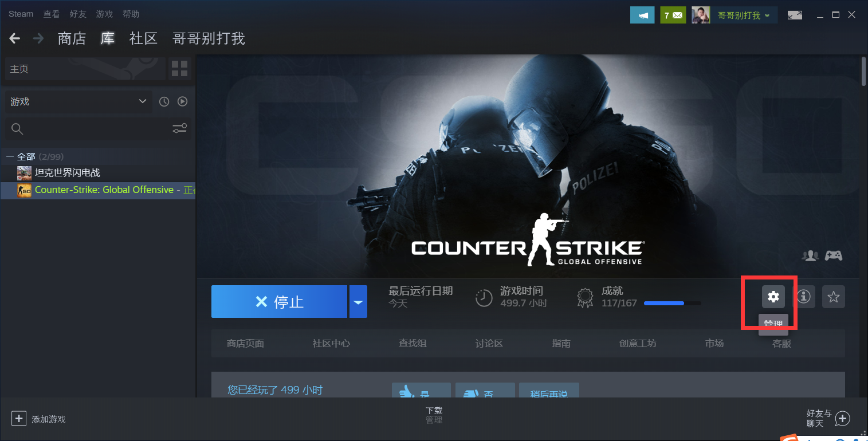Go forward with the right arrow

[38, 38]
